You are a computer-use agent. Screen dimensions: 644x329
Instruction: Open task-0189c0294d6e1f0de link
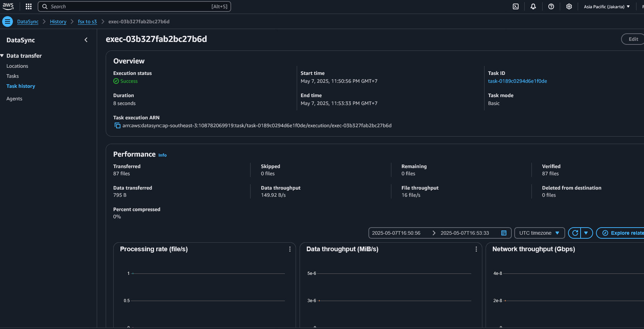[517, 81]
